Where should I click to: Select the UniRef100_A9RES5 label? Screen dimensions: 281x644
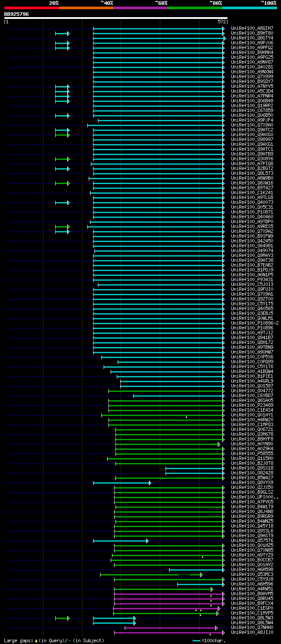pos(252,227)
